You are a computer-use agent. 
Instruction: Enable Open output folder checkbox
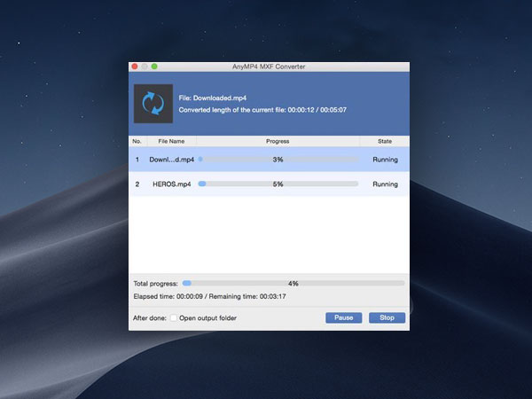click(174, 318)
